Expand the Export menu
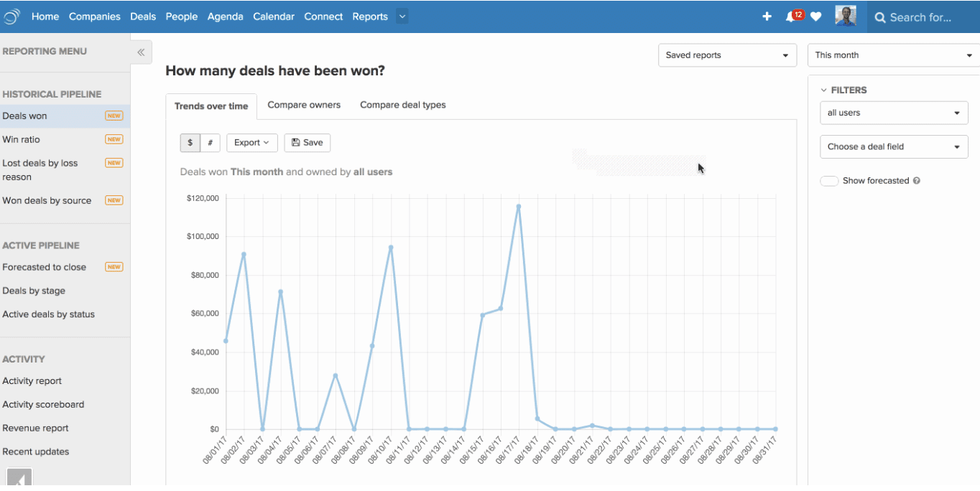 [251, 142]
